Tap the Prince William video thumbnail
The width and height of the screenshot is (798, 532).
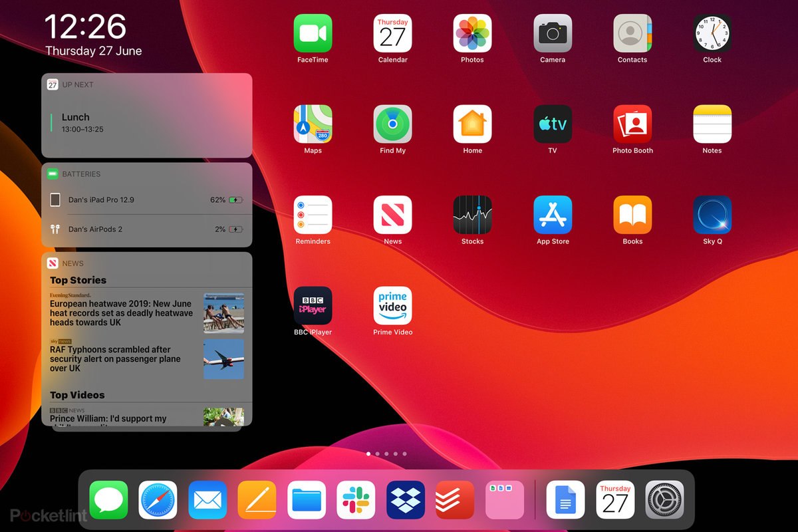click(223, 417)
